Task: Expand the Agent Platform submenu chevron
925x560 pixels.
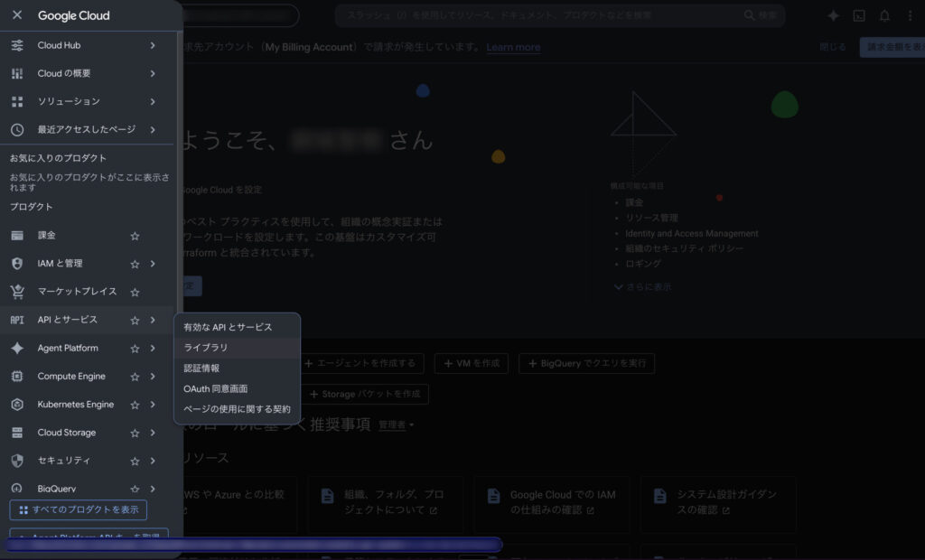Action: (153, 348)
